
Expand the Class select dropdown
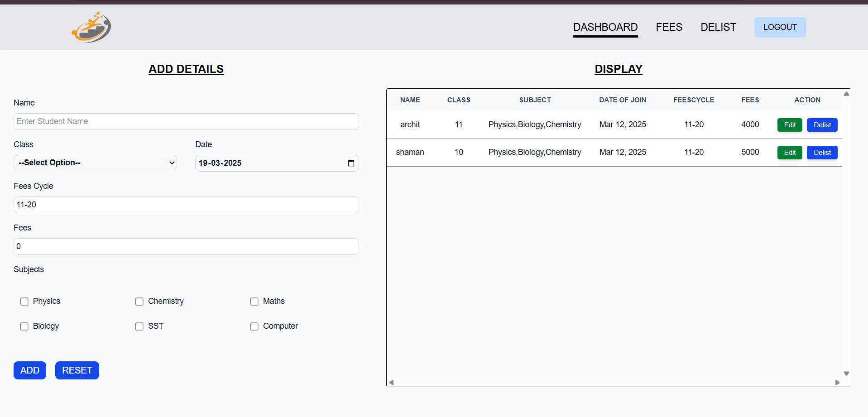tap(95, 163)
